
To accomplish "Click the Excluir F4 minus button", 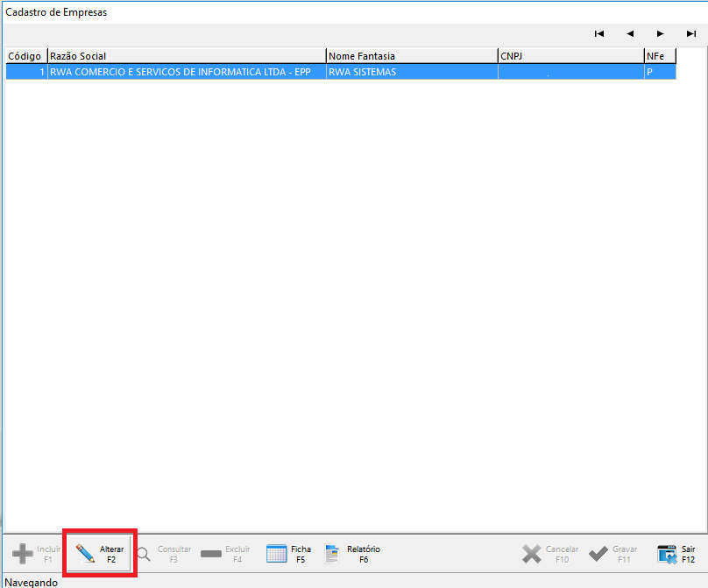I will click(226, 554).
